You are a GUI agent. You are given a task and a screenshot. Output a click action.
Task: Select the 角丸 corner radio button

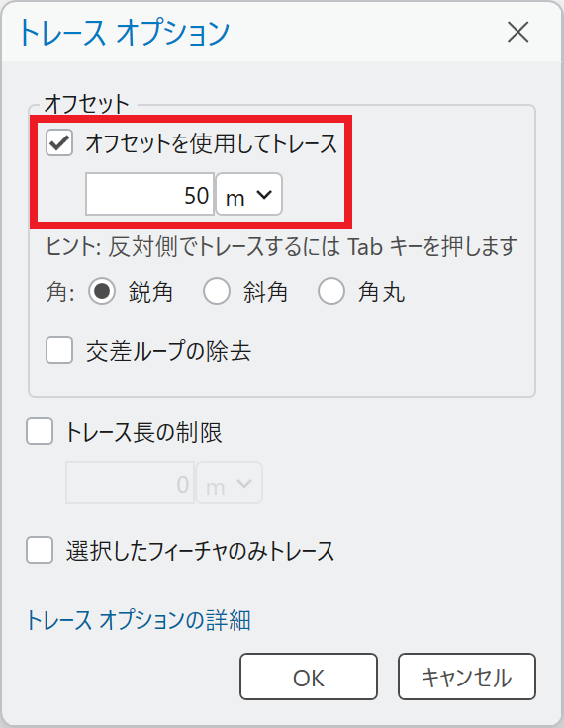click(331, 292)
